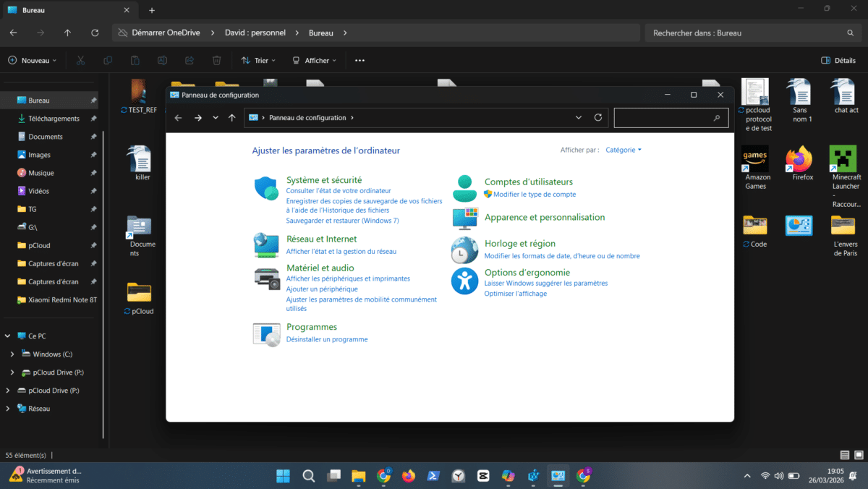This screenshot has width=868, height=489.
Task: Open PowerShell from the taskbar
Action: click(x=433, y=475)
